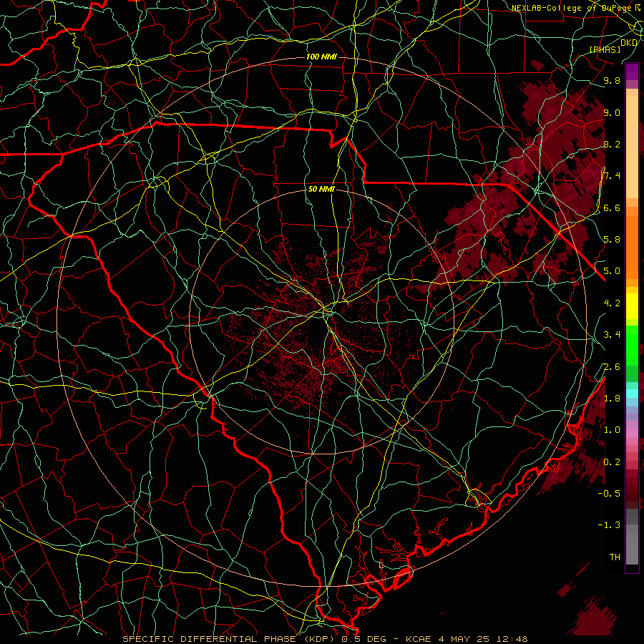
Task: Click the 1.8 value on the color scale
Action: [612, 399]
